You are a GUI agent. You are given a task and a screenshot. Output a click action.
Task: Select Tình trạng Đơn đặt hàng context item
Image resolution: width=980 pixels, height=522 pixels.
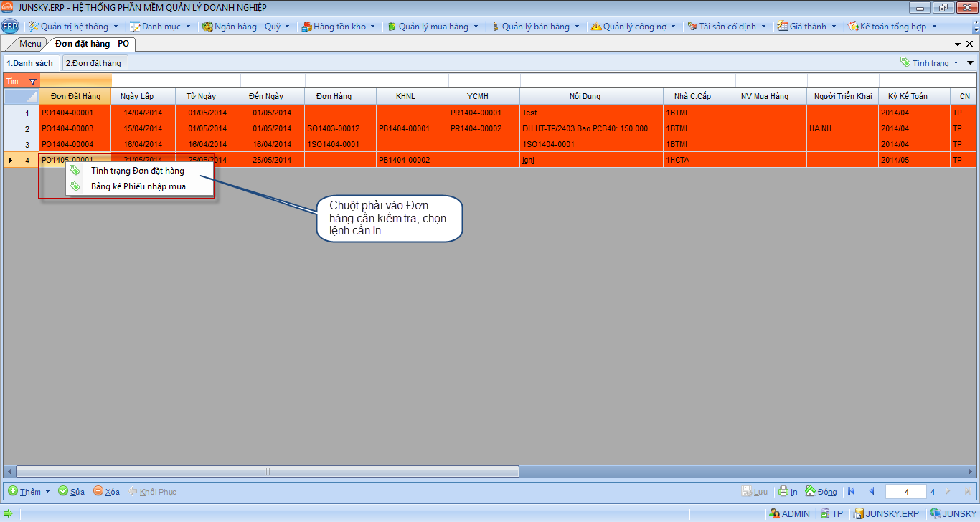pyautogui.click(x=137, y=171)
